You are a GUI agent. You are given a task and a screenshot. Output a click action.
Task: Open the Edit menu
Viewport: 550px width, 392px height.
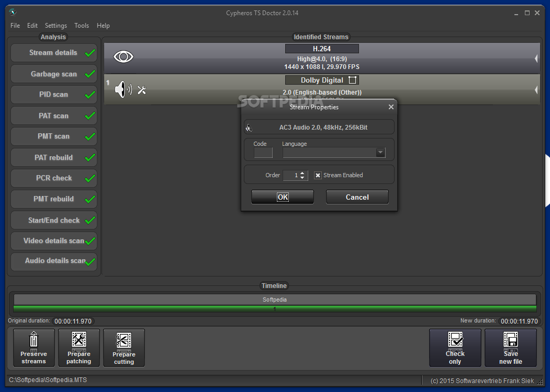click(32, 26)
